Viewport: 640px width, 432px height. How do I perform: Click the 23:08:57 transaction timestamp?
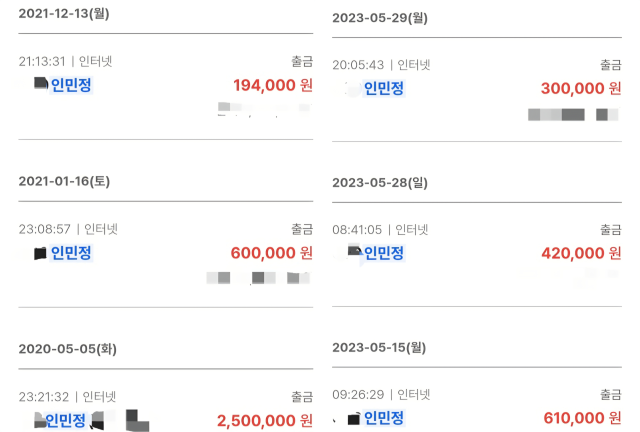click(44, 229)
